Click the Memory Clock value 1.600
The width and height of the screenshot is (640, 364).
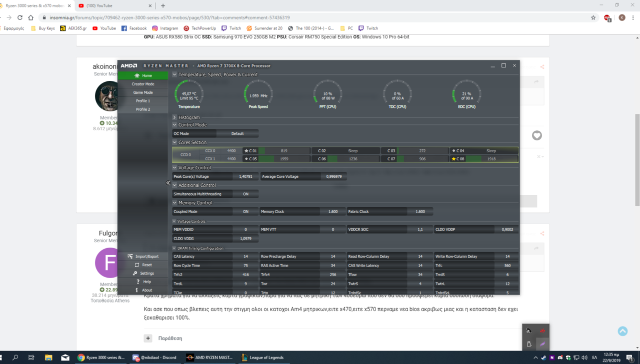(333, 212)
